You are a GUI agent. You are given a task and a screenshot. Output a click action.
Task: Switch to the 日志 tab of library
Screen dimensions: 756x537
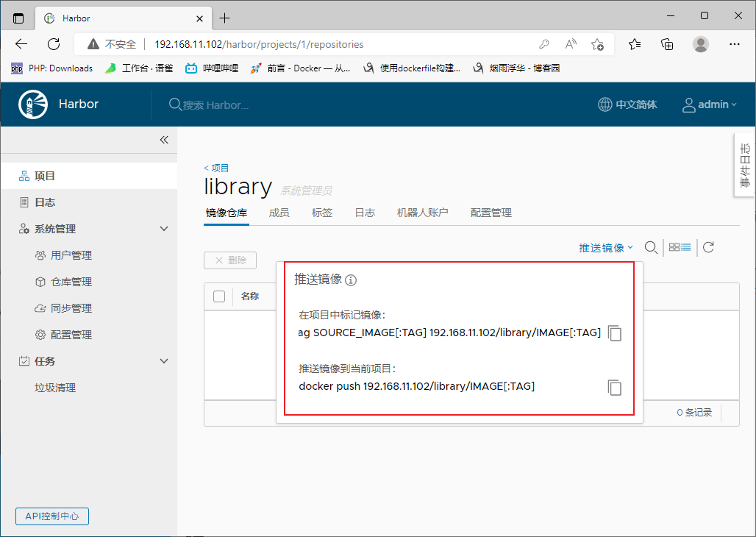(x=365, y=213)
